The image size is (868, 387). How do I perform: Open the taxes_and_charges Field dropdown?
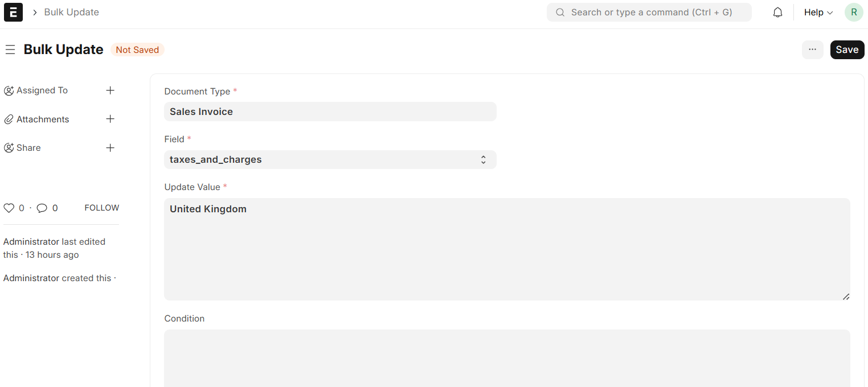(x=330, y=159)
